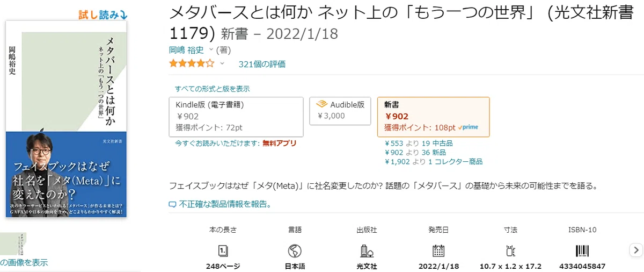The image size is (644, 272).
Task: Click the calendar release date icon
Action: pyautogui.click(x=438, y=250)
